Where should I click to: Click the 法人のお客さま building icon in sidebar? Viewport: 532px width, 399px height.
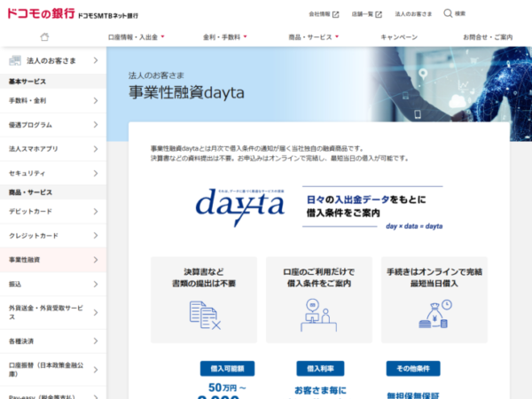click(15, 60)
